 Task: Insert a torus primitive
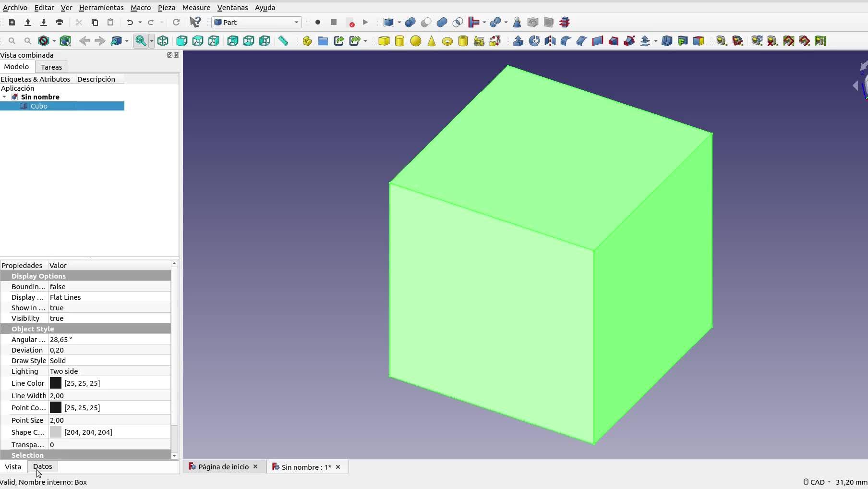coord(447,41)
